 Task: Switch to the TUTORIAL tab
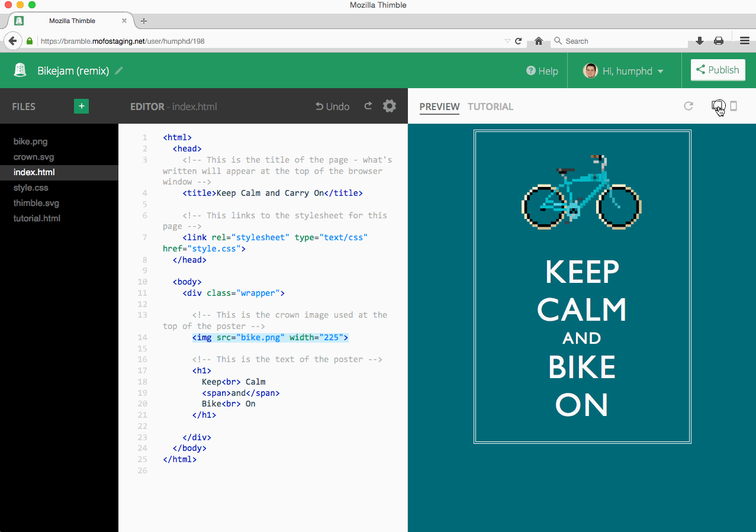[x=490, y=107]
